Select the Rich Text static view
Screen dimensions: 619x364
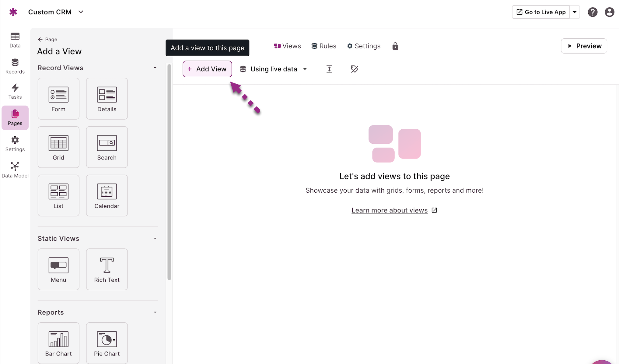tap(107, 269)
